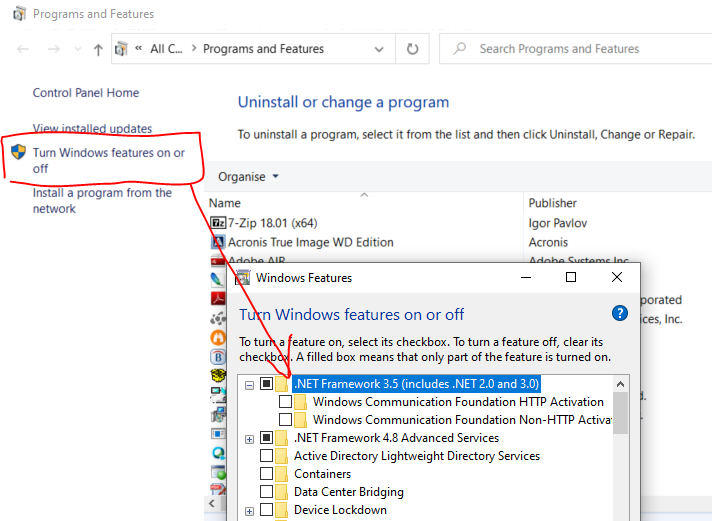Enable Data Center Bridging checkbox

tap(267, 491)
